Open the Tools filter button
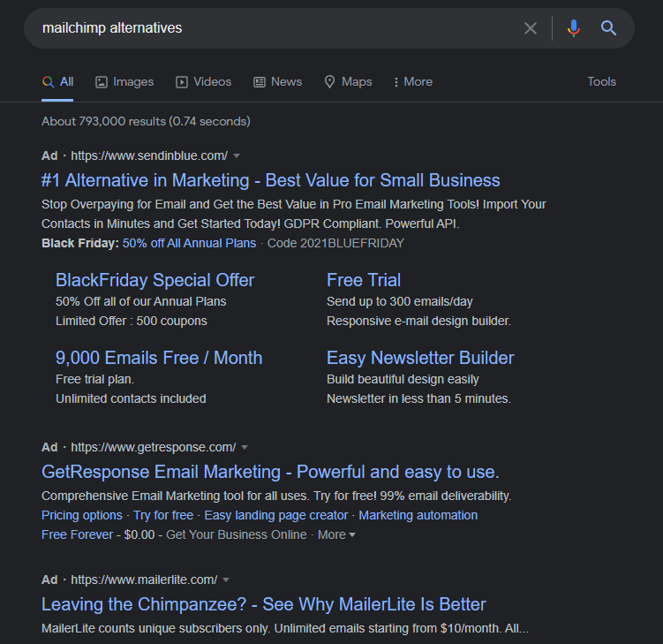Image resolution: width=663 pixels, height=644 pixels. [x=602, y=81]
